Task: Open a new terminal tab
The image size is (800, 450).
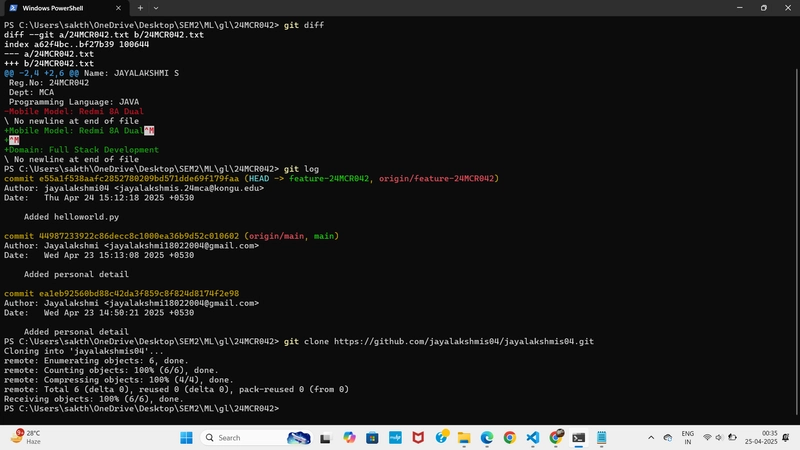Action: click(140, 8)
